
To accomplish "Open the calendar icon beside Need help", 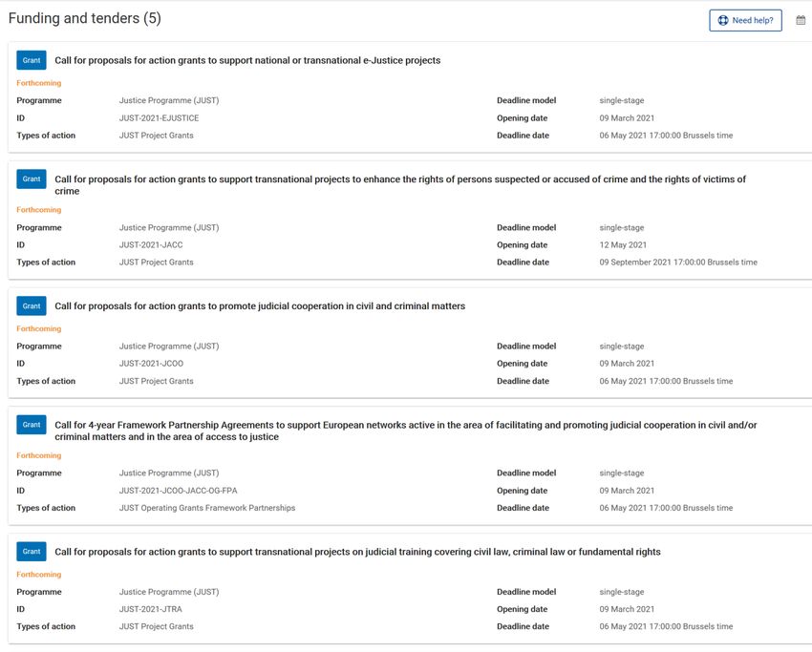I will coord(801,20).
